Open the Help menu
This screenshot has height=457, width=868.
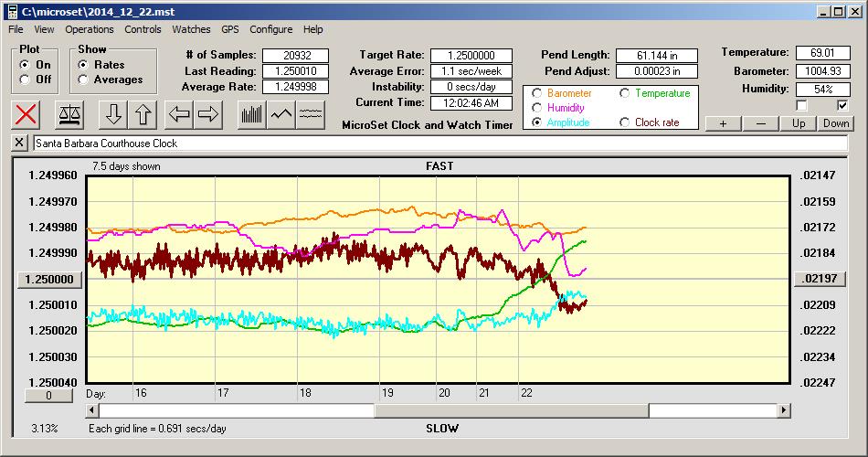point(312,29)
